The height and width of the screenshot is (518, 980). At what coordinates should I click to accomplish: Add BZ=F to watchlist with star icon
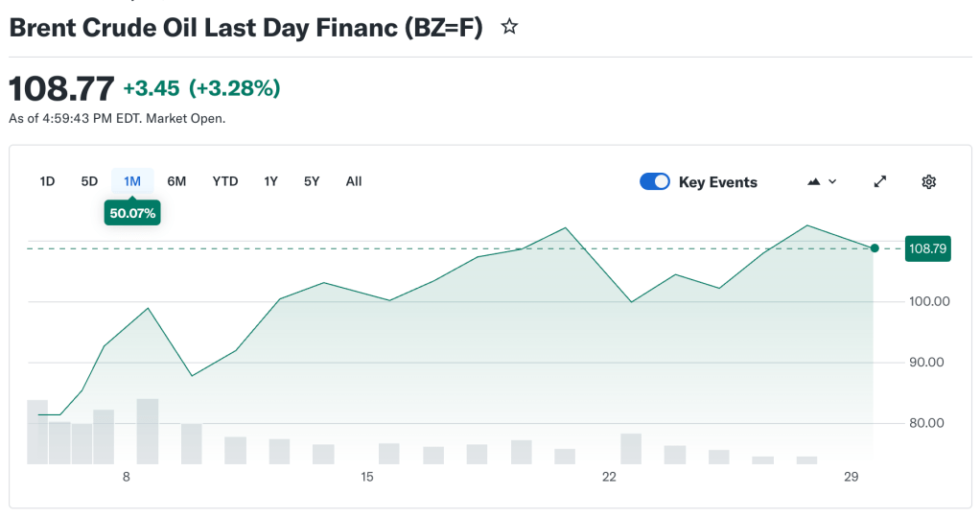(510, 27)
